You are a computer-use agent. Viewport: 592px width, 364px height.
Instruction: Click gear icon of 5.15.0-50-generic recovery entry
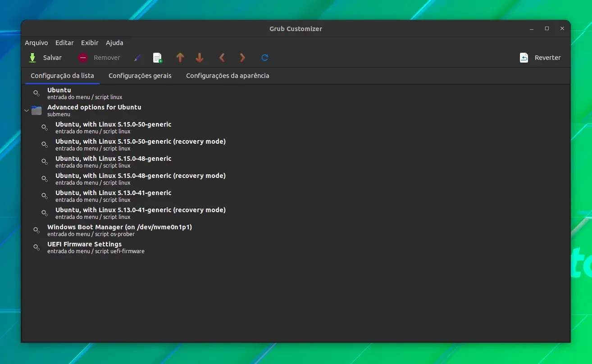pyautogui.click(x=45, y=145)
